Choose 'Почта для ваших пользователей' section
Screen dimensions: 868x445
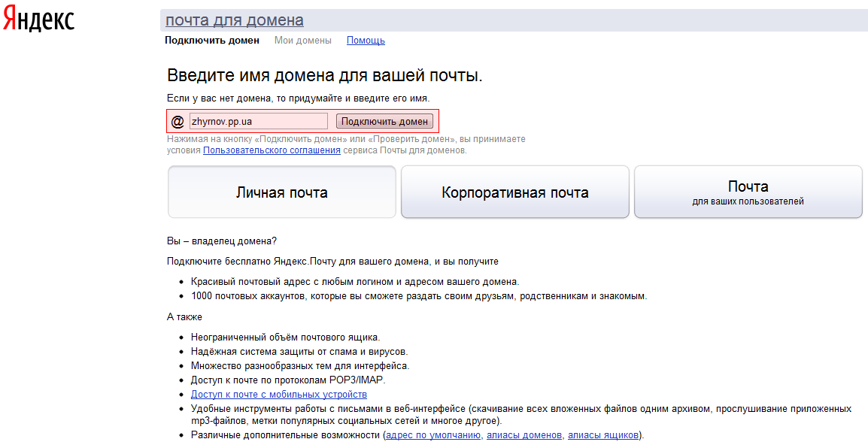(x=748, y=192)
